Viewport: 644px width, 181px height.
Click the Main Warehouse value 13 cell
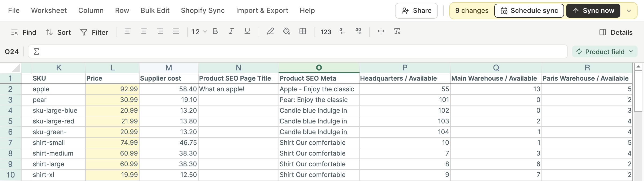point(496,89)
